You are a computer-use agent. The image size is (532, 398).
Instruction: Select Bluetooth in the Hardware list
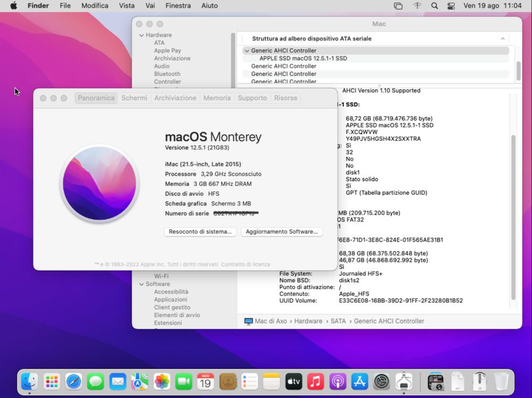coord(167,74)
